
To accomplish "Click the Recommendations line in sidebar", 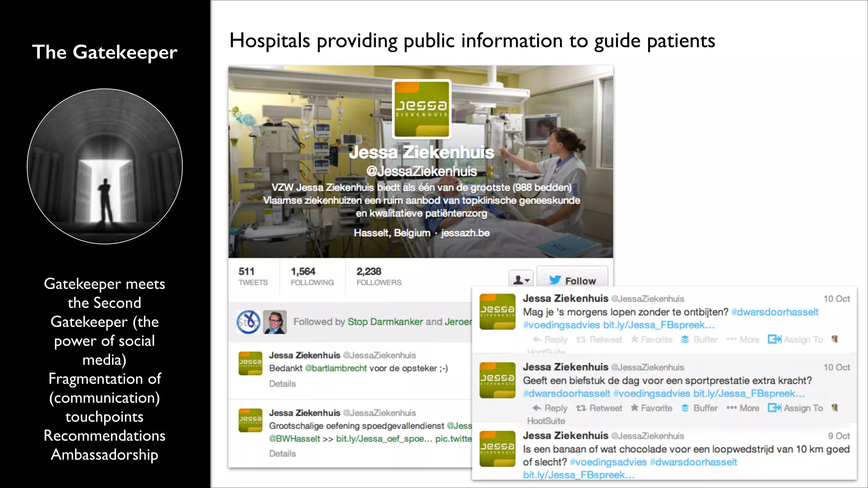I will click(105, 435).
